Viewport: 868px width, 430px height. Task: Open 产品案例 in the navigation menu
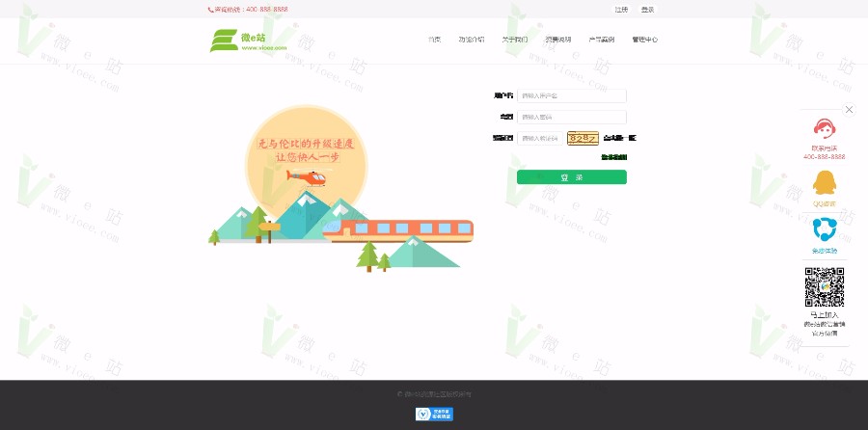601,40
